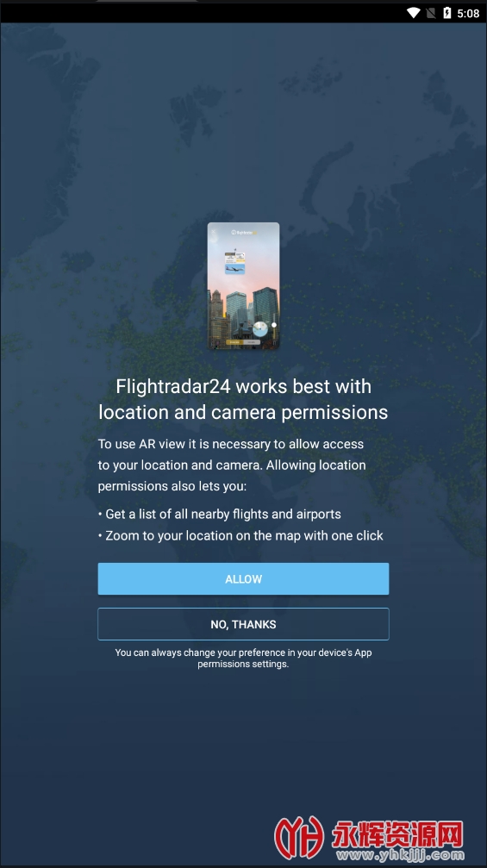
Task: Choose NO, THANKS to decline permissions
Action: coord(243,624)
